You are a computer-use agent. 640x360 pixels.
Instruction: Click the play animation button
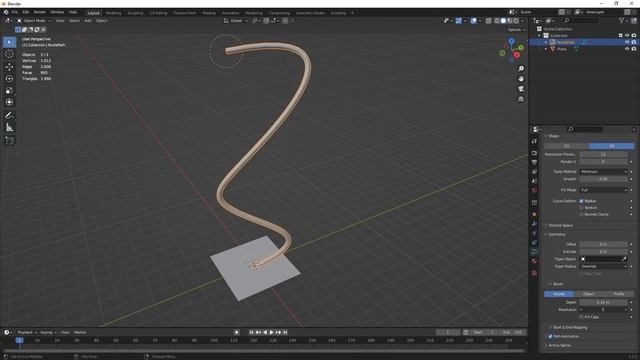tap(271, 332)
